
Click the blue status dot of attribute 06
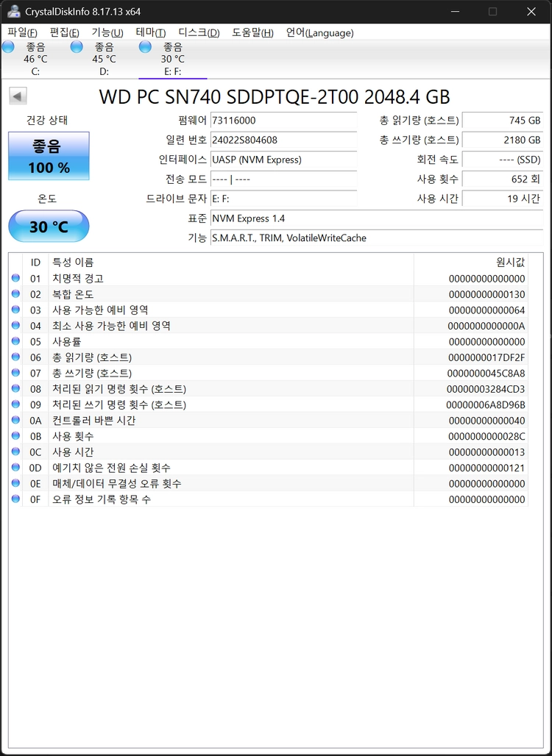(x=16, y=356)
